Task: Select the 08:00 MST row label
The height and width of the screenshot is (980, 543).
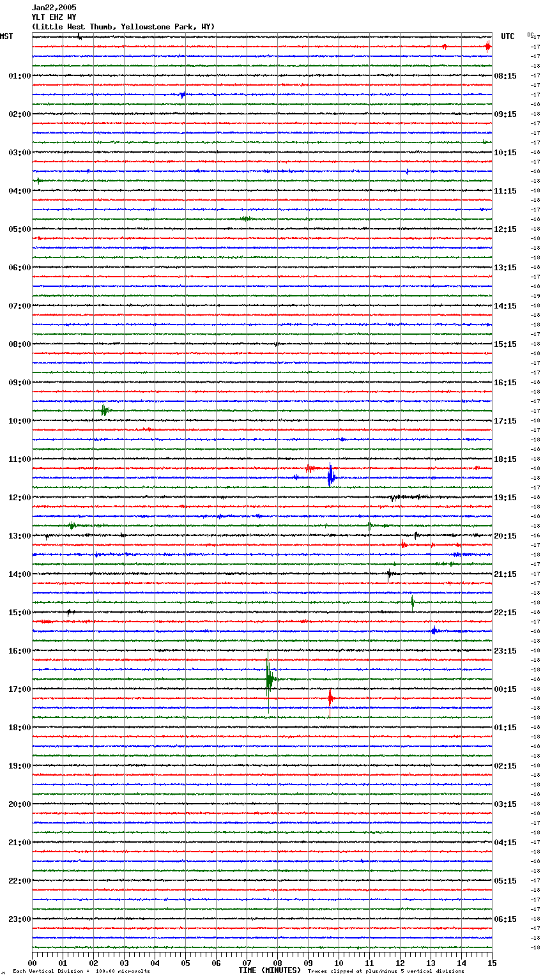Action: click(19, 344)
